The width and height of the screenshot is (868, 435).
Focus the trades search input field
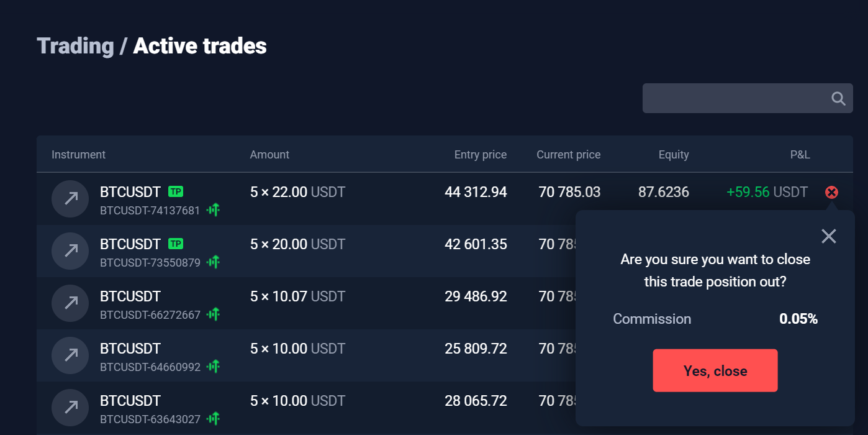[733, 98]
